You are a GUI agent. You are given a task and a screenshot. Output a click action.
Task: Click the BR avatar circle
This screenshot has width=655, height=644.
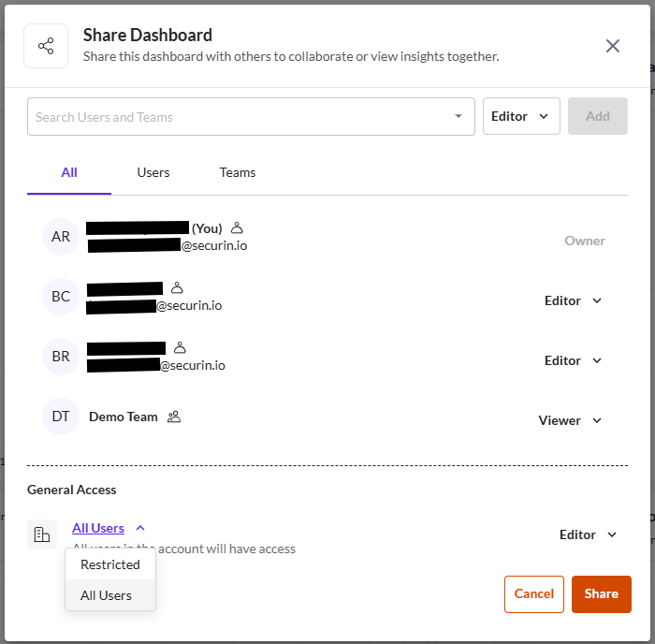point(61,357)
